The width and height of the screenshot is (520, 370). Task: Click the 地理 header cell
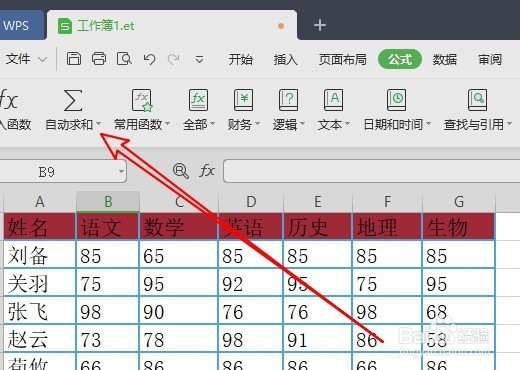tap(387, 227)
